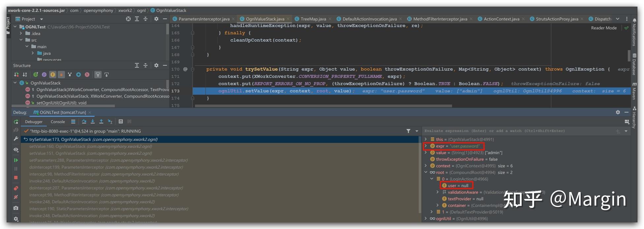Toggle show fields filter in Structure
Screen dimensions: 644x229
[53, 75]
